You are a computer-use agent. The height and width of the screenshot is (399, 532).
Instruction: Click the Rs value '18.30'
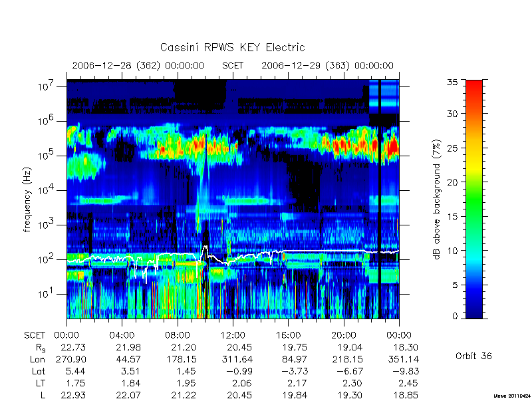pyautogui.click(x=406, y=347)
